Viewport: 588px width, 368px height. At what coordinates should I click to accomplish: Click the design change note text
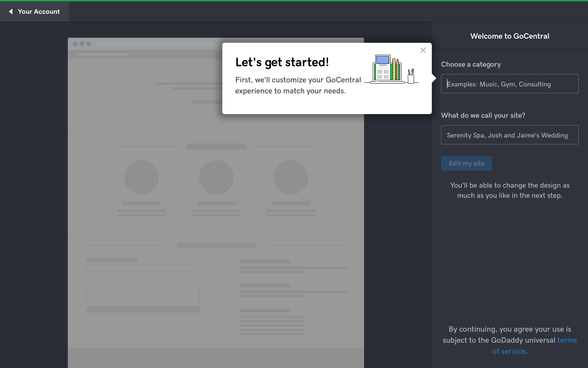point(509,190)
